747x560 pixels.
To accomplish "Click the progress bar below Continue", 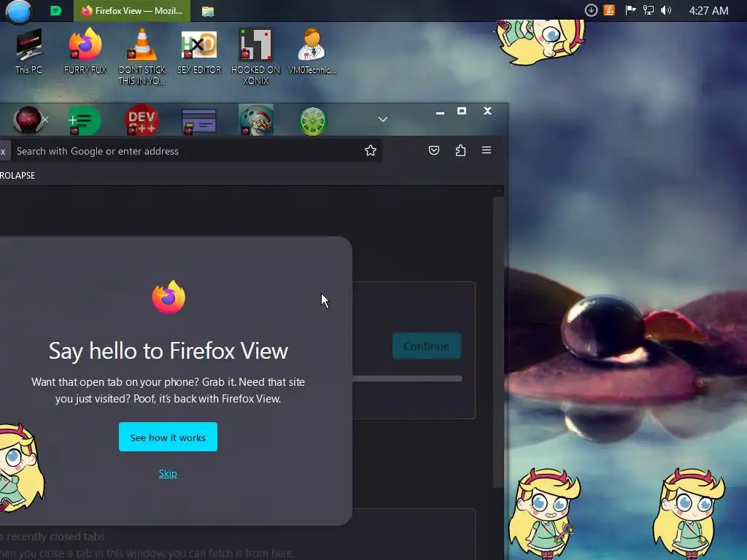I will [407, 378].
